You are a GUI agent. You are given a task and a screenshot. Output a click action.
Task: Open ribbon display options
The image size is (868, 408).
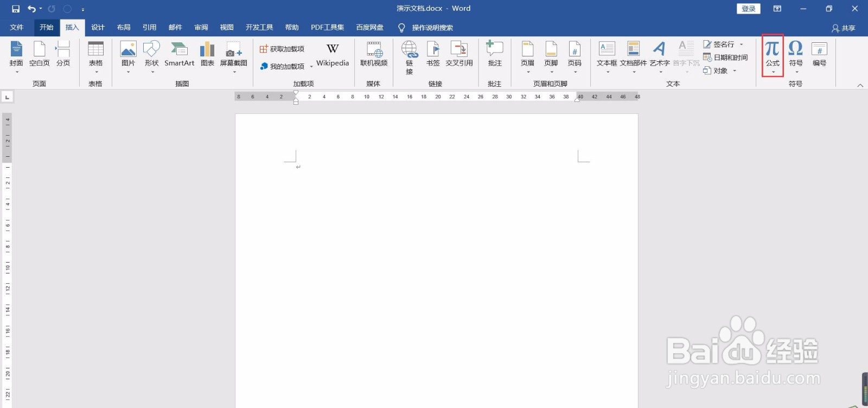click(x=777, y=9)
